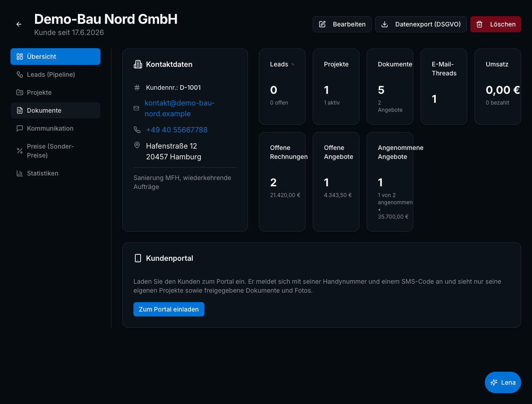Click the address Hafenstraße 12
This screenshot has height=404, width=532.
click(x=171, y=146)
